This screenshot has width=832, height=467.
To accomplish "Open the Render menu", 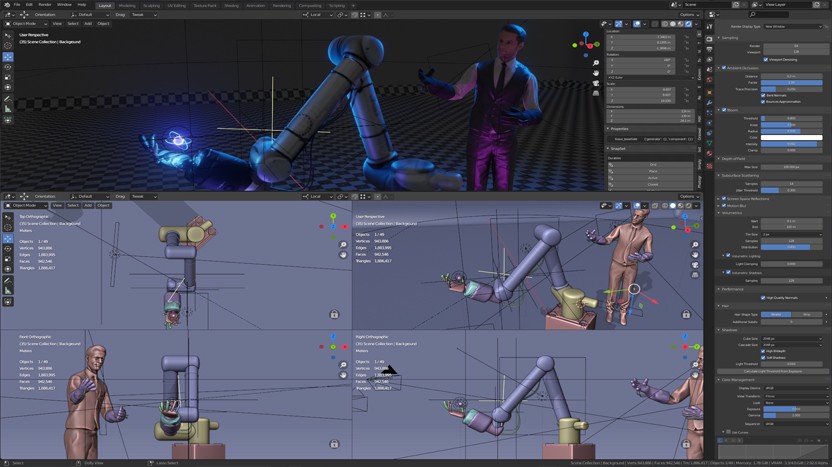I will click(x=44, y=4).
